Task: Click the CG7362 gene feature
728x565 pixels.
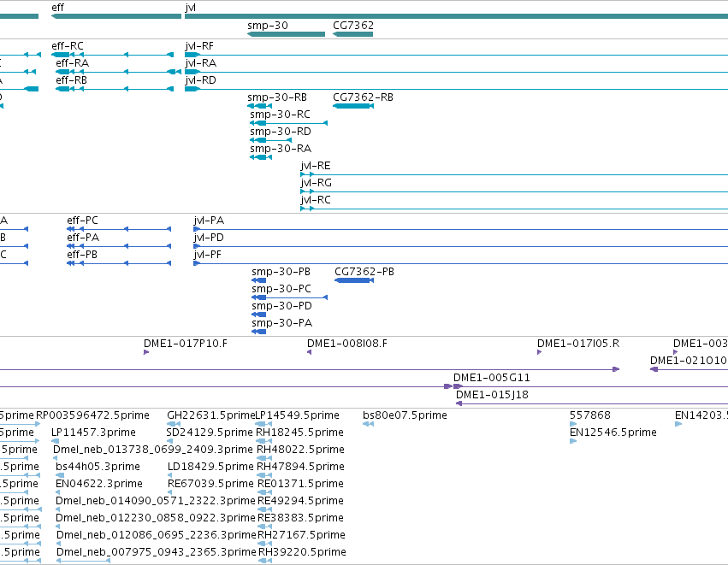Action: (x=352, y=34)
